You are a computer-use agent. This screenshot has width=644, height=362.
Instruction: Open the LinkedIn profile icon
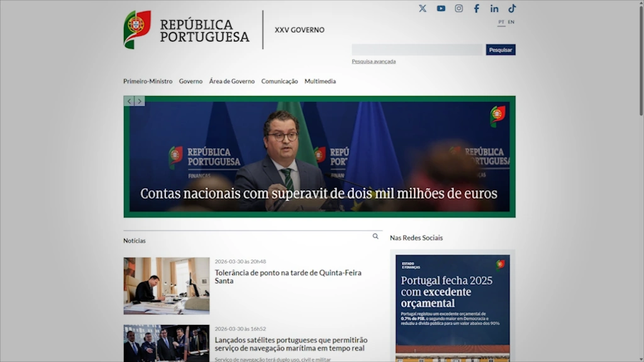point(494,8)
